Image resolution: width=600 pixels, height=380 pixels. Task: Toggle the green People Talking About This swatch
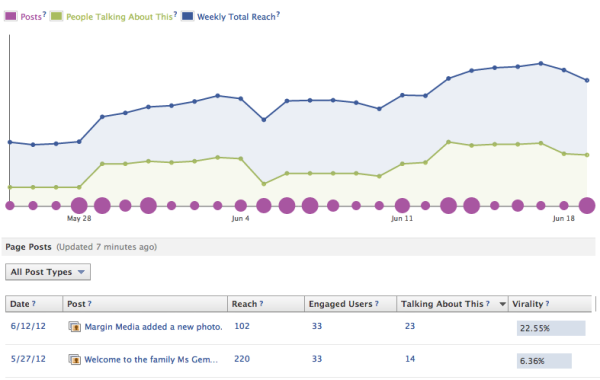coord(57,16)
